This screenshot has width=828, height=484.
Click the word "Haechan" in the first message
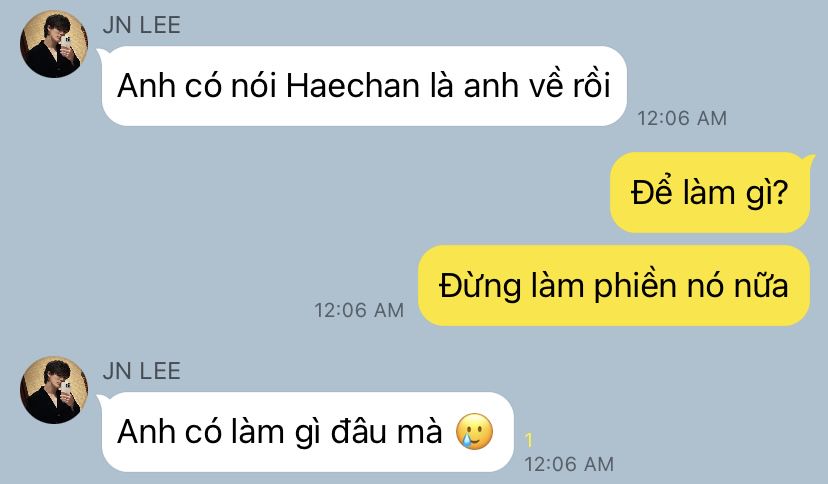pyautogui.click(x=353, y=86)
